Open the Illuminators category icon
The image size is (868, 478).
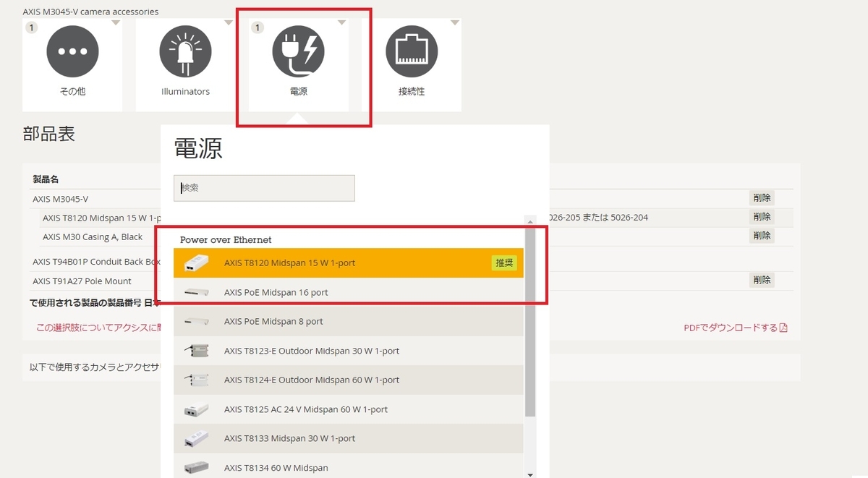click(x=185, y=51)
